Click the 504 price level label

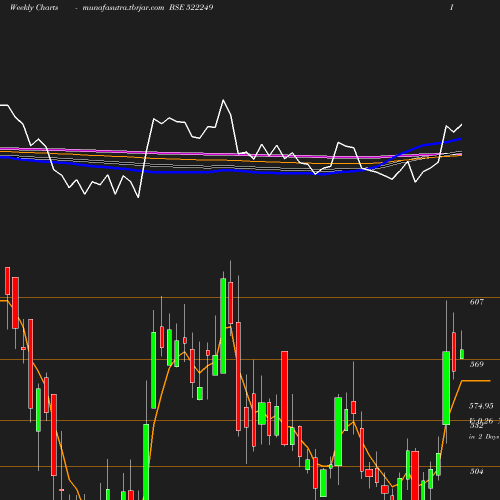(x=476, y=471)
